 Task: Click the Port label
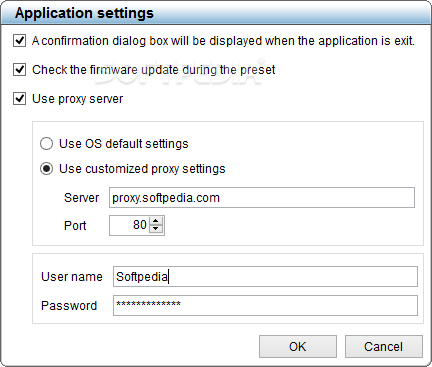[75, 226]
